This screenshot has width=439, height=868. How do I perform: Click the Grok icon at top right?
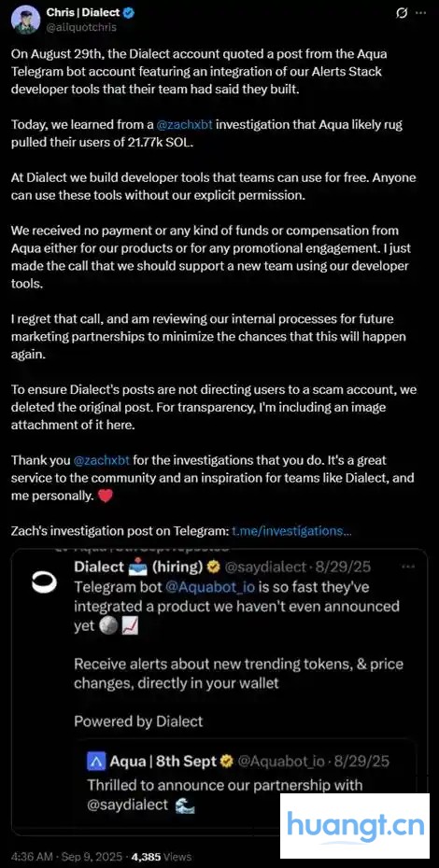tap(403, 13)
